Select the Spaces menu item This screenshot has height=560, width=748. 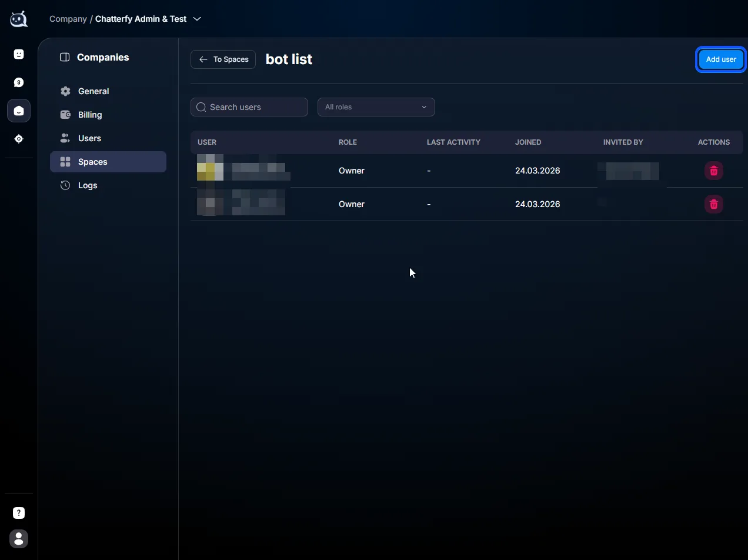click(108, 162)
